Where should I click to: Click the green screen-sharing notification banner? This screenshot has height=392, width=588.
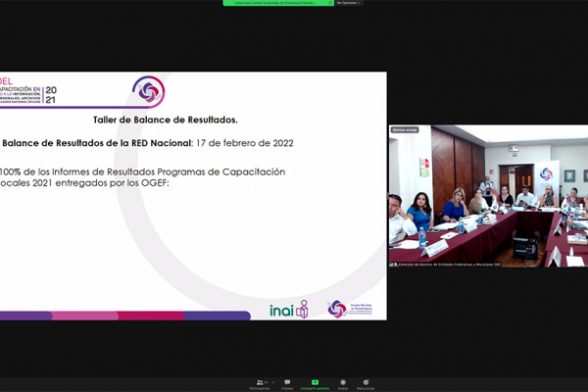(278, 3)
